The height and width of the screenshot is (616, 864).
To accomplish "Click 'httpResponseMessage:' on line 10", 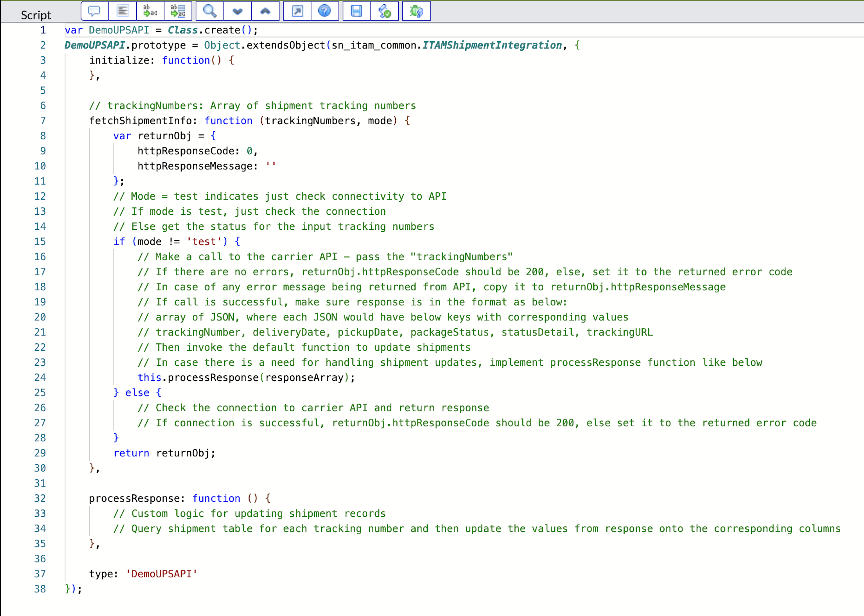I will [x=198, y=166].
